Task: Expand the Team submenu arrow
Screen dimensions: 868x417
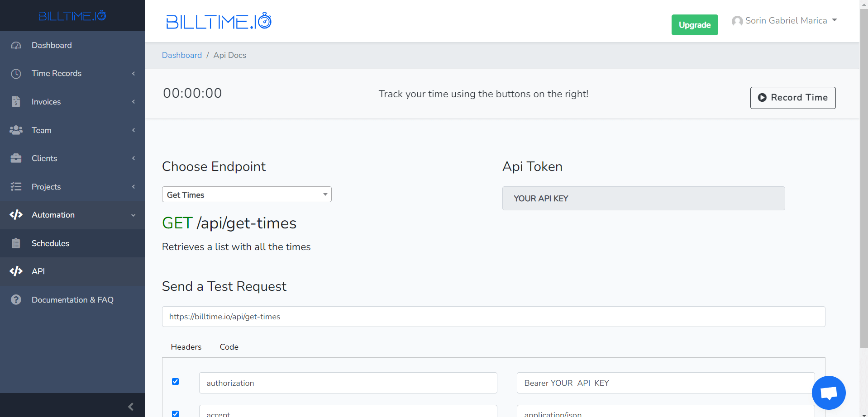Action: click(x=134, y=130)
